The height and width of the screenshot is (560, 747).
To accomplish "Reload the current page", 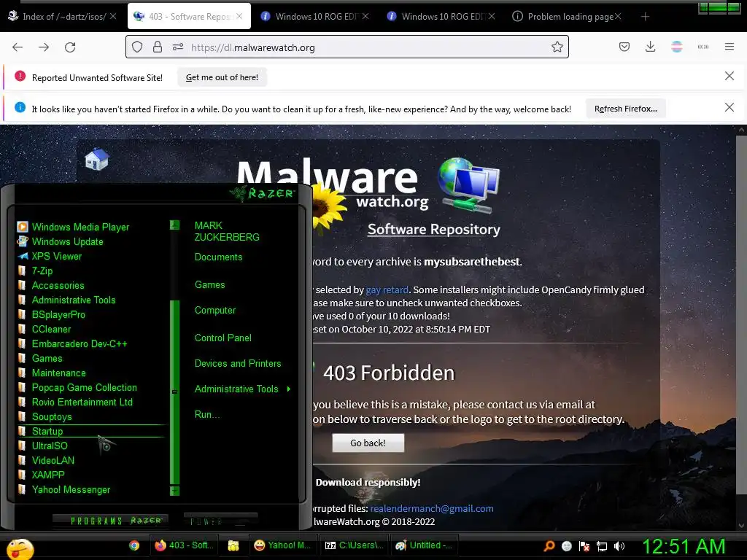I will [x=70, y=47].
